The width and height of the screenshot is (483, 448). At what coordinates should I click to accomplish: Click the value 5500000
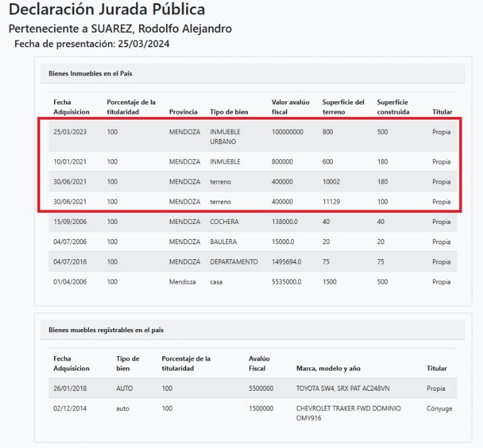pos(261,388)
